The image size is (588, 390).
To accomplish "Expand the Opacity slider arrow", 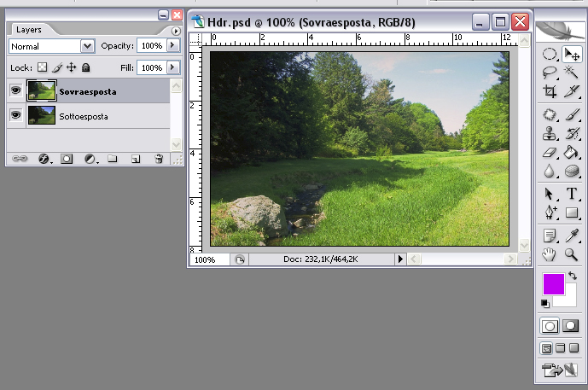I will (x=173, y=46).
